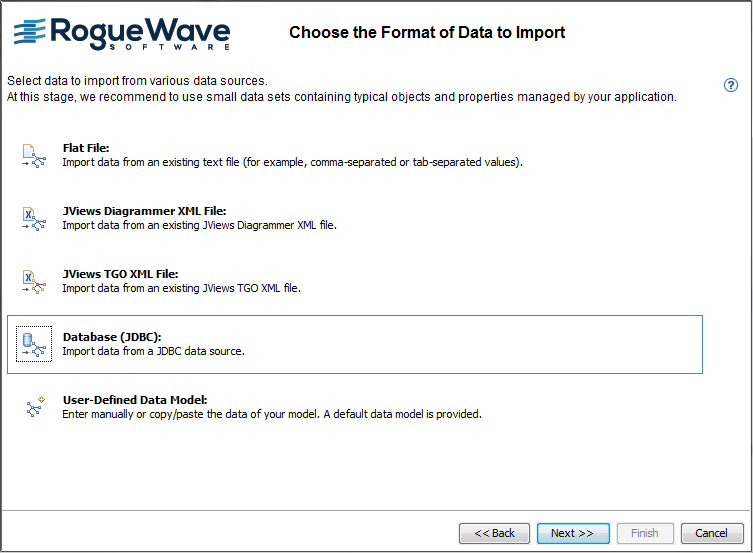Select JViews TGO XML File heading
The width and height of the screenshot is (753, 553).
[120, 274]
